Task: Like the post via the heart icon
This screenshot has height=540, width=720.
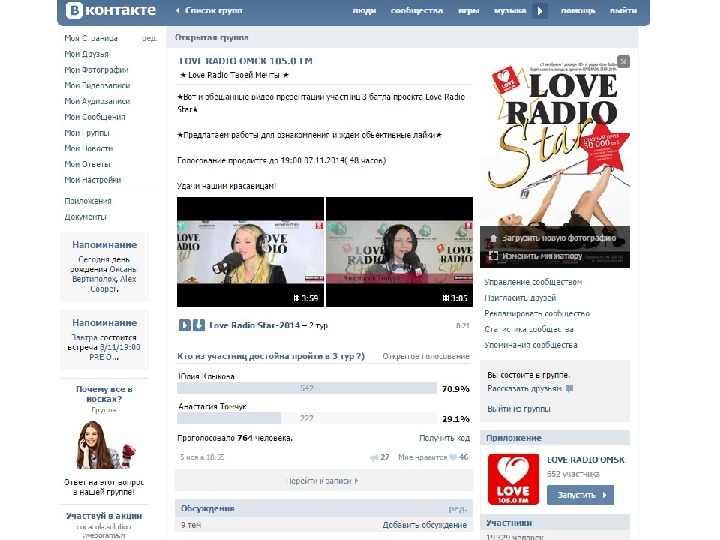Action: pyautogui.click(x=453, y=457)
